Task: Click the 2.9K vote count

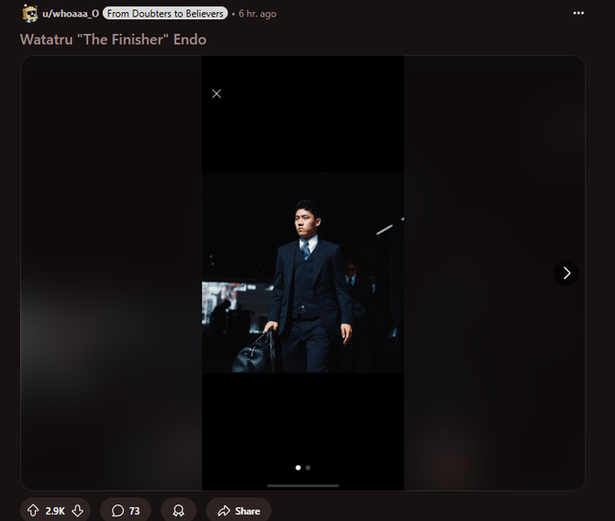Action: (55, 511)
